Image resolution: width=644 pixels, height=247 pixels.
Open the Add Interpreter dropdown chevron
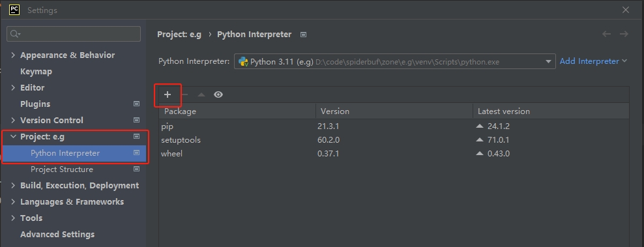(x=624, y=61)
